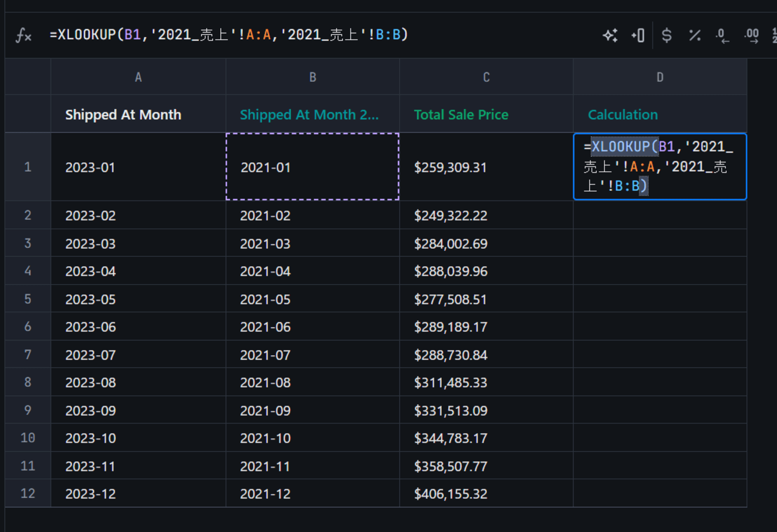Screen dimensions: 777x532
Task: Select column A header
Action: tap(138, 77)
